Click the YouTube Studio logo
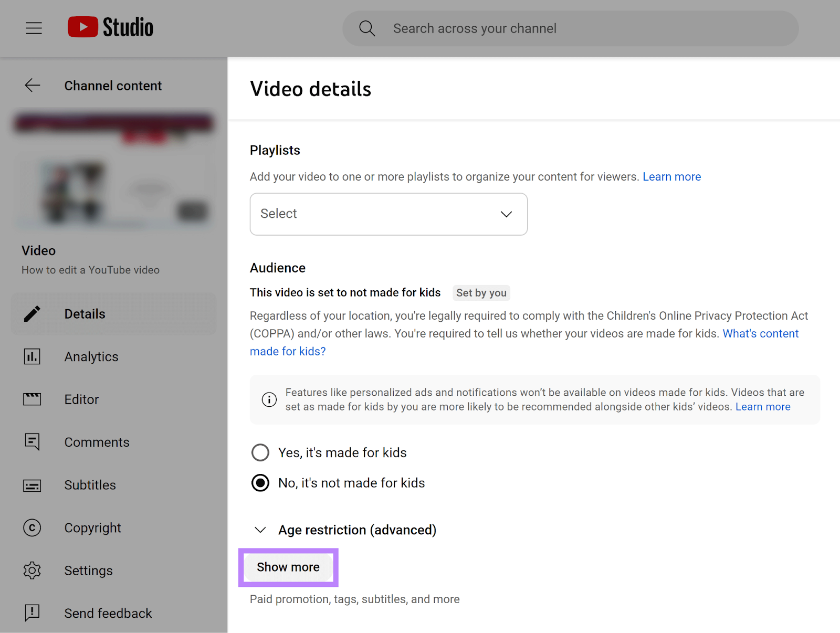 click(110, 27)
